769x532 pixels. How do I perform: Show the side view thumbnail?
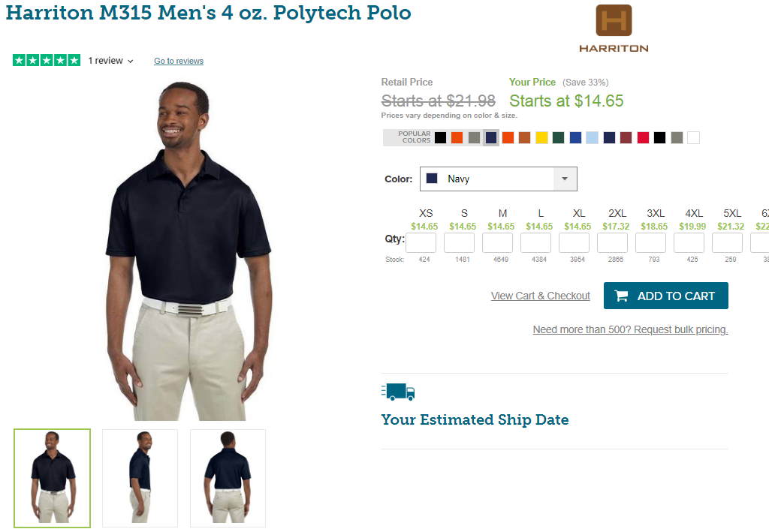[x=140, y=478]
